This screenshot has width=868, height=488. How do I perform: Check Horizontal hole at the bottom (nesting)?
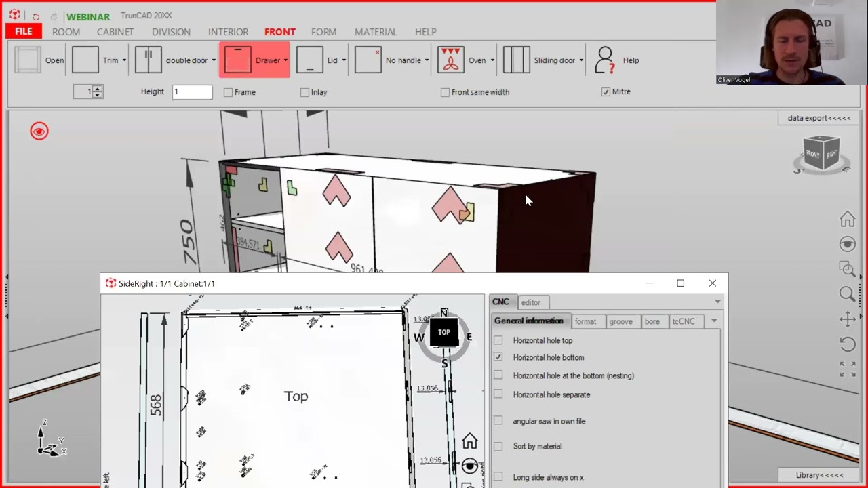click(498, 375)
